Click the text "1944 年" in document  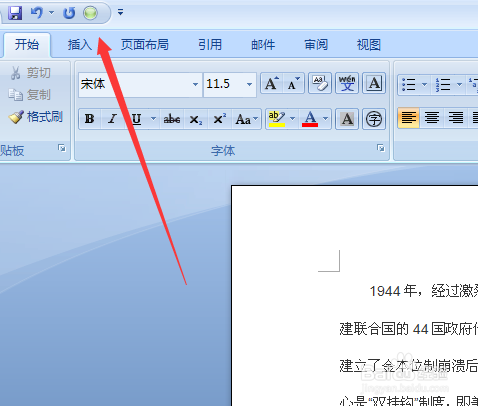(x=393, y=291)
